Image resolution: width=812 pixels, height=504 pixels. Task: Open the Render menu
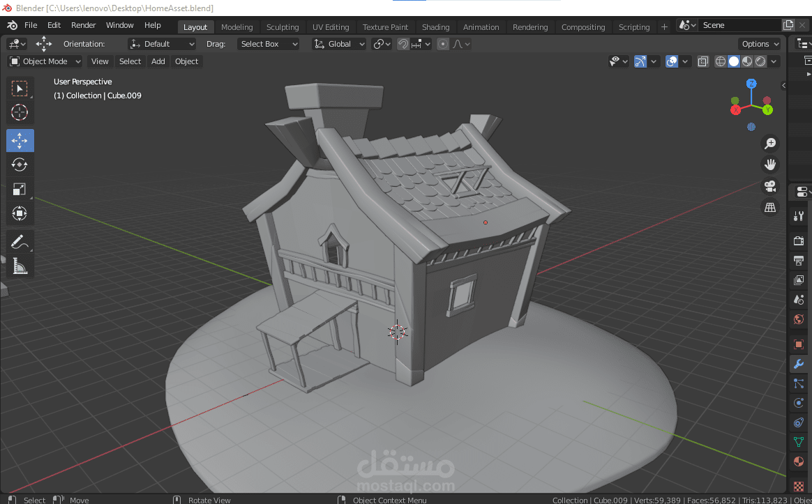point(84,25)
